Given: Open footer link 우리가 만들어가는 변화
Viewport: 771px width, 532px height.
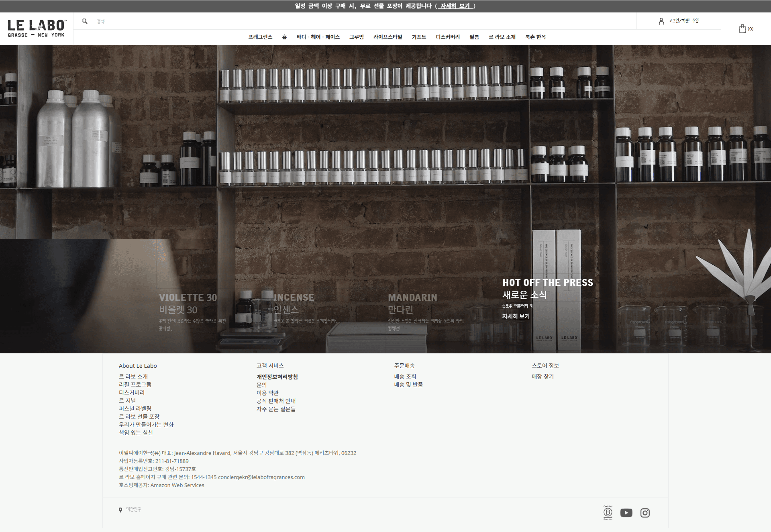Looking at the screenshot, I should pos(146,424).
